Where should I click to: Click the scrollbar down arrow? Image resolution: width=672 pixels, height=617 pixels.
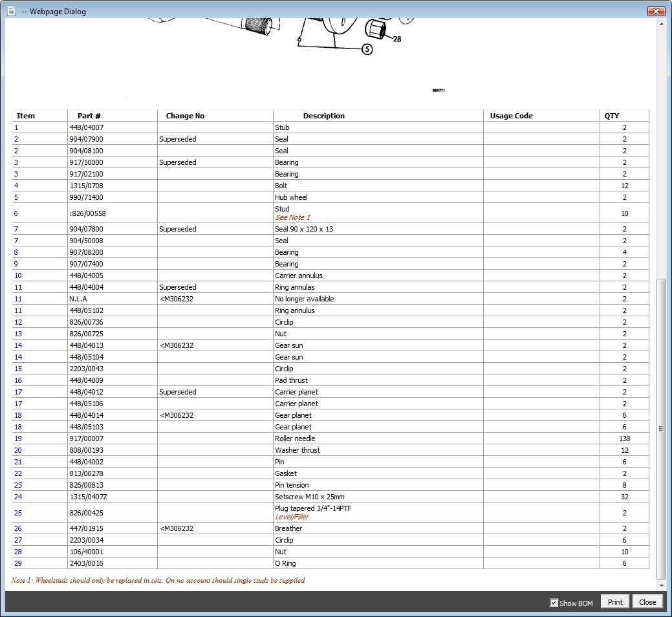tap(662, 585)
